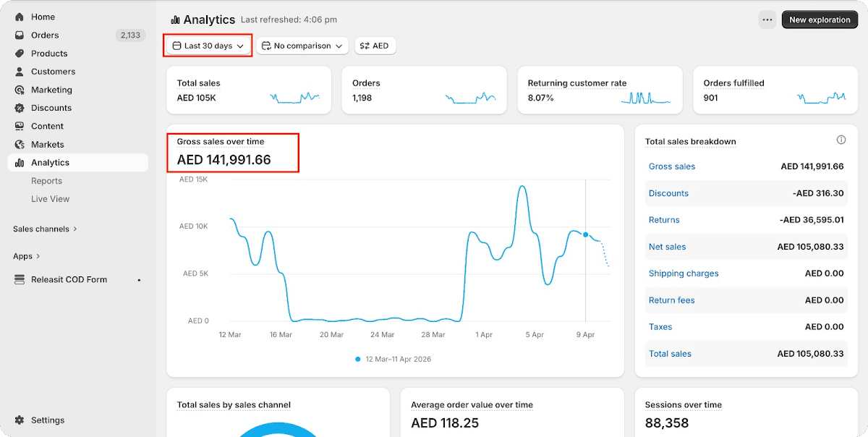Open the AED currency selector
The width and height of the screenshot is (868, 437).
(375, 46)
